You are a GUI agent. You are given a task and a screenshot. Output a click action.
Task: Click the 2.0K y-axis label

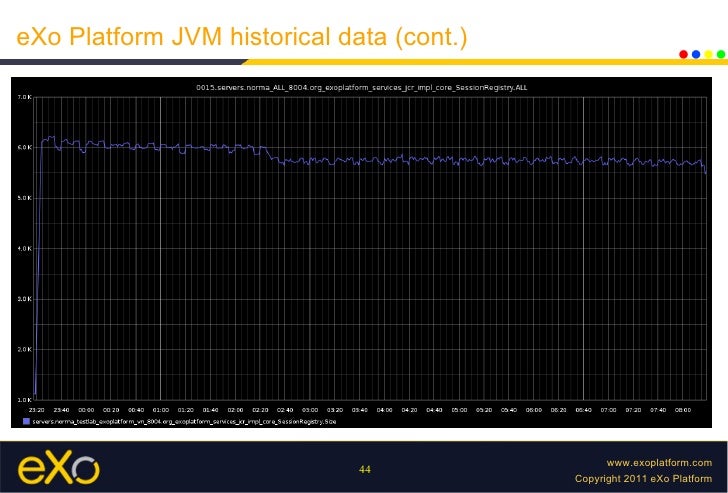pyautogui.click(x=25, y=350)
